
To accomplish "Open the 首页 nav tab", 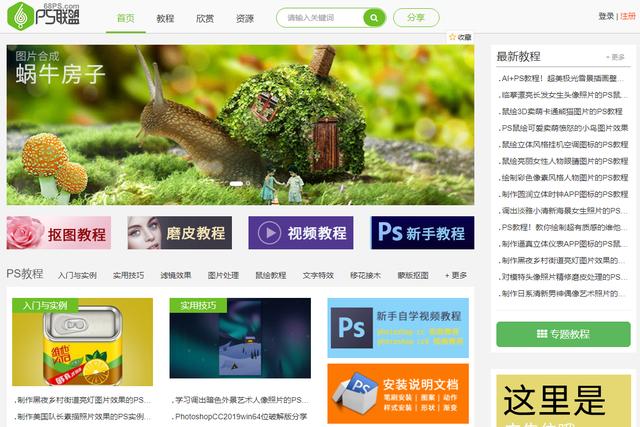I will [125, 18].
